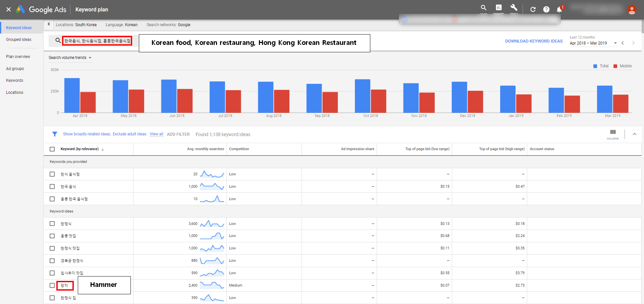Select Grouped ideas in sidebar

[19, 40]
